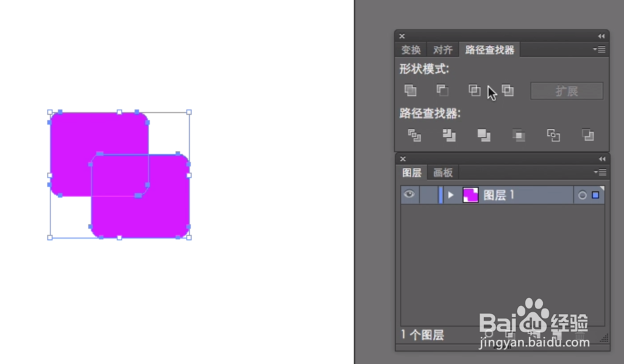
Task: Click the 图层 1 layer thumbnail
Action: coord(470,195)
